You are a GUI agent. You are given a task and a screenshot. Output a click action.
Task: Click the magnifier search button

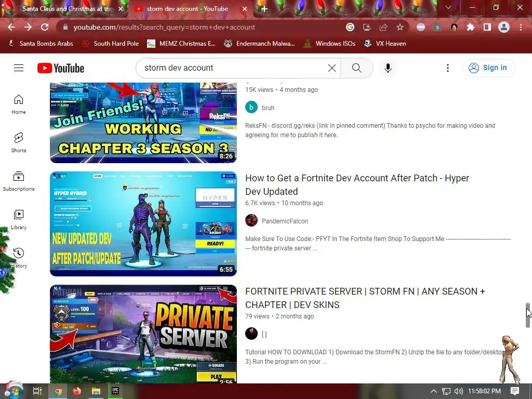pyautogui.click(x=356, y=68)
